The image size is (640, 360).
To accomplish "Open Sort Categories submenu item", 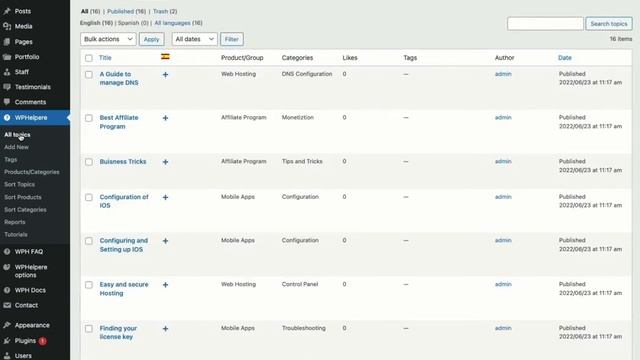I will click(x=25, y=210).
